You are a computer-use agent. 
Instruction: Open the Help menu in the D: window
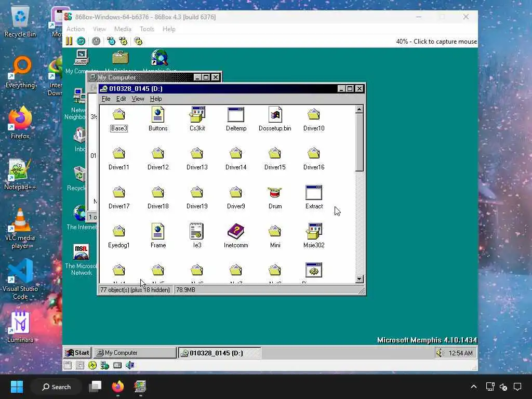pyautogui.click(x=156, y=99)
